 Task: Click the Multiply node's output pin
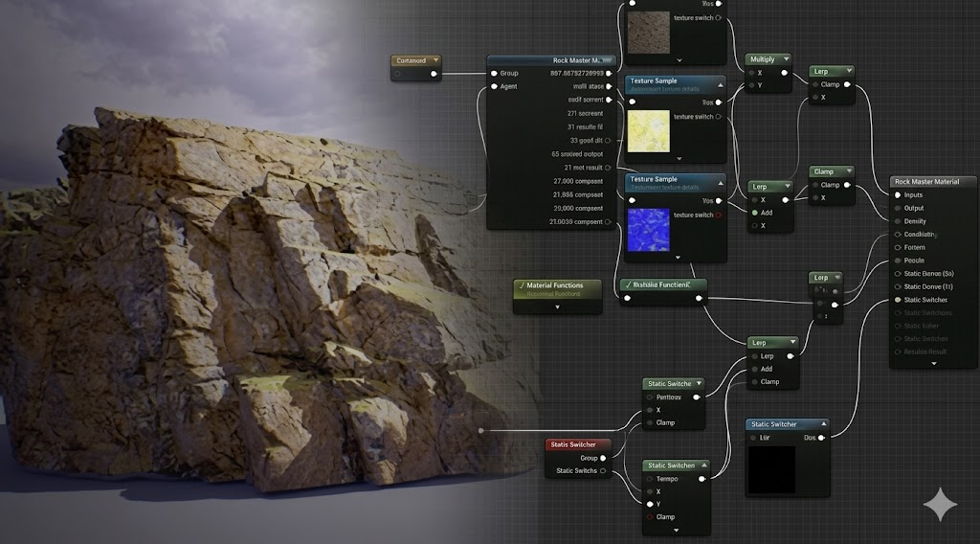click(785, 73)
